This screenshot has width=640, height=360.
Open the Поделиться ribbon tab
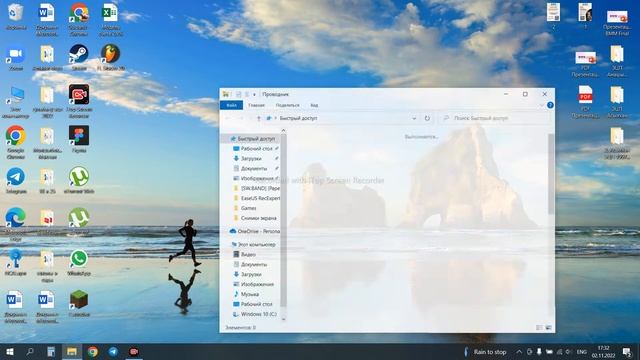[x=287, y=105]
